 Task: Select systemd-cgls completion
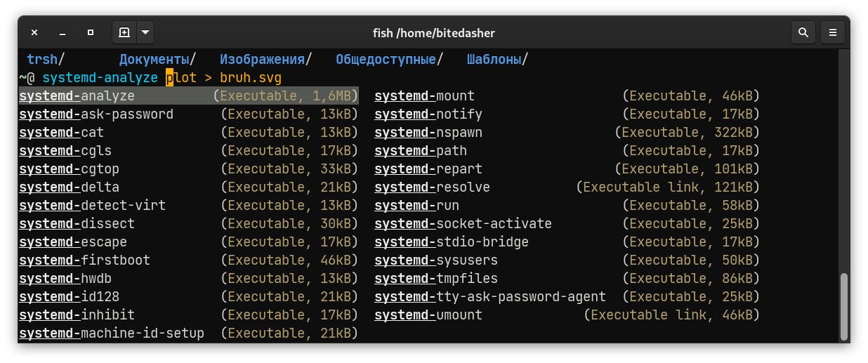point(188,151)
